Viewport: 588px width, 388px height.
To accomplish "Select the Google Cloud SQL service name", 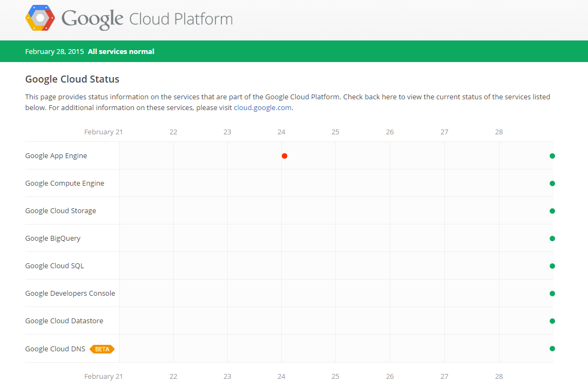I will coord(55,266).
